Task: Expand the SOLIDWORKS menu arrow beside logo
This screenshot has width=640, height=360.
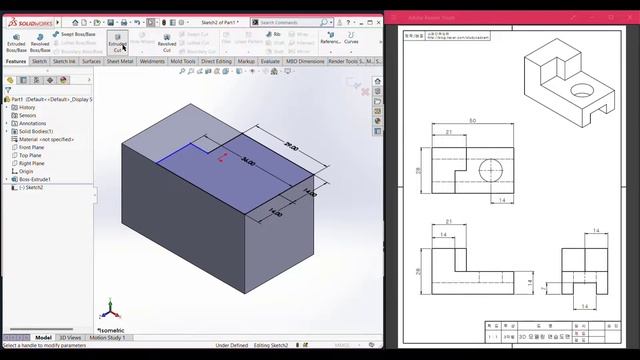Action: click(x=58, y=22)
